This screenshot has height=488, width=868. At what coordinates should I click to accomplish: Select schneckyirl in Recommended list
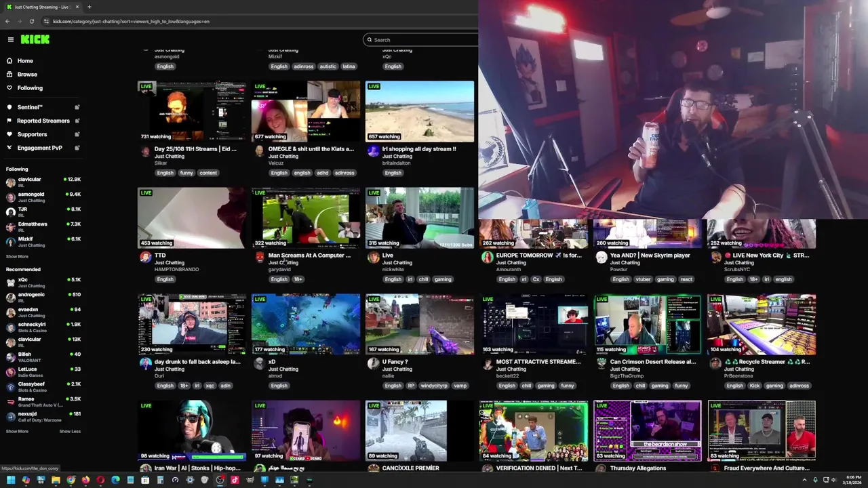point(43,327)
